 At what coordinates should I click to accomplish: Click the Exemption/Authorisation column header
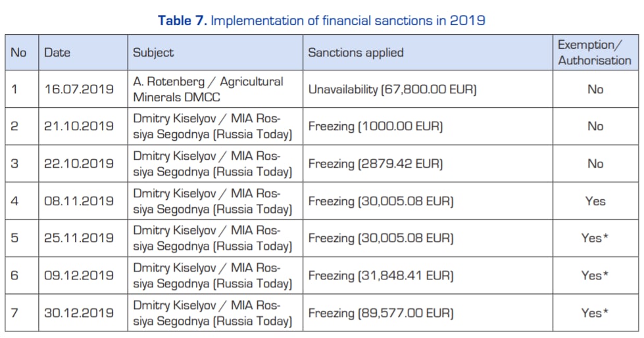[x=595, y=53]
